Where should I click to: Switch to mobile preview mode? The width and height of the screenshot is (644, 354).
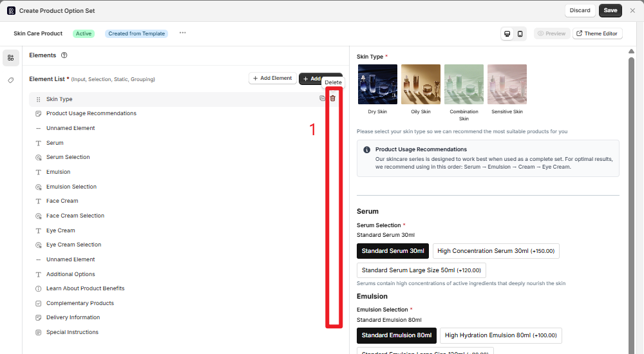(x=520, y=33)
